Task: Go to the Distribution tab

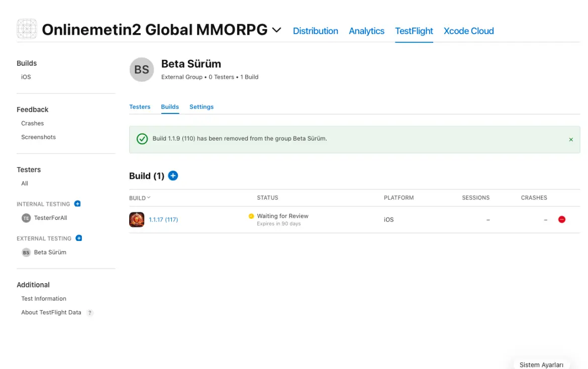Action: (316, 31)
